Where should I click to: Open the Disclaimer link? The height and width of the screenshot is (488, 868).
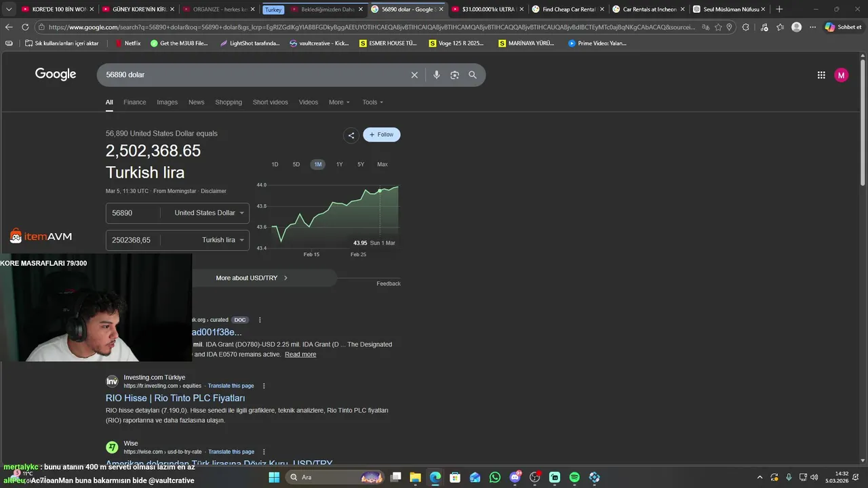(214, 191)
